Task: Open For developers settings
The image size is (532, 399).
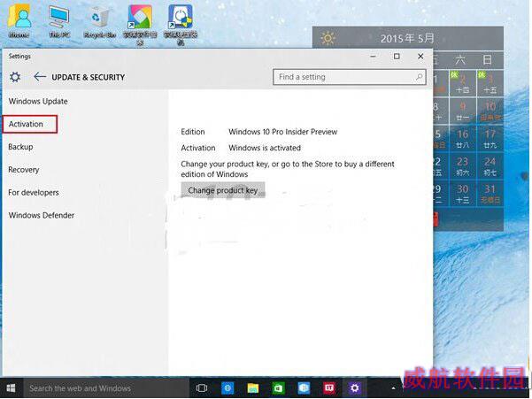Action: coord(34,192)
